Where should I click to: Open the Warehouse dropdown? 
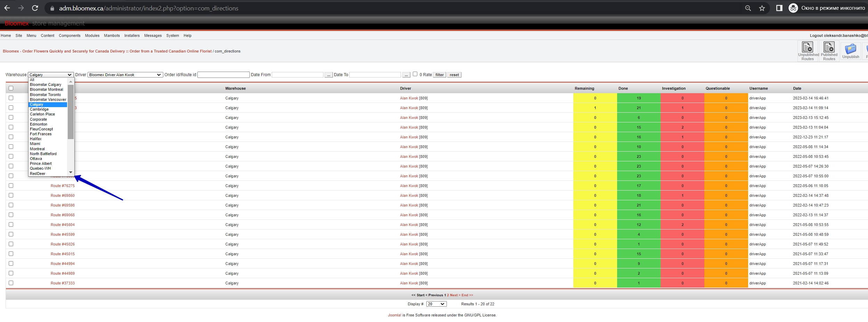[51, 75]
